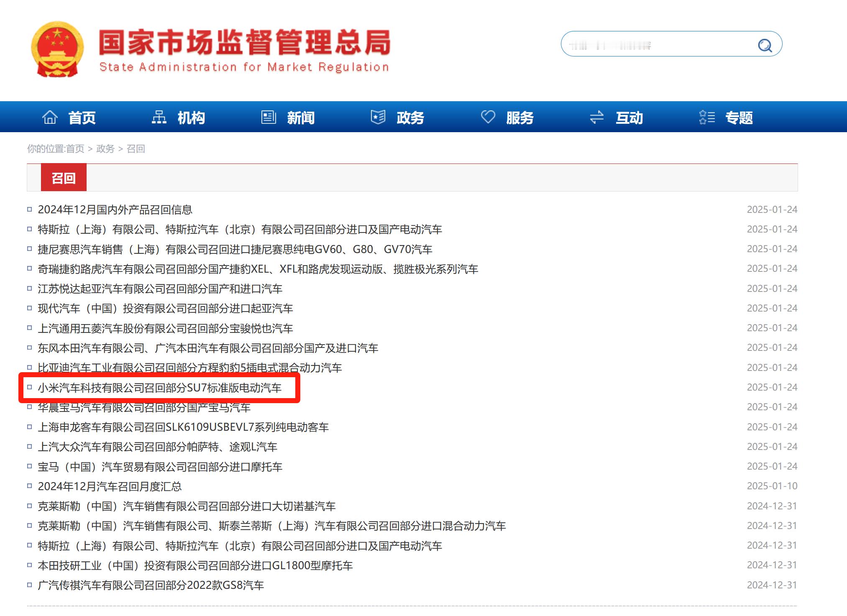
Task: Click the national emblem logo
Action: point(57,49)
